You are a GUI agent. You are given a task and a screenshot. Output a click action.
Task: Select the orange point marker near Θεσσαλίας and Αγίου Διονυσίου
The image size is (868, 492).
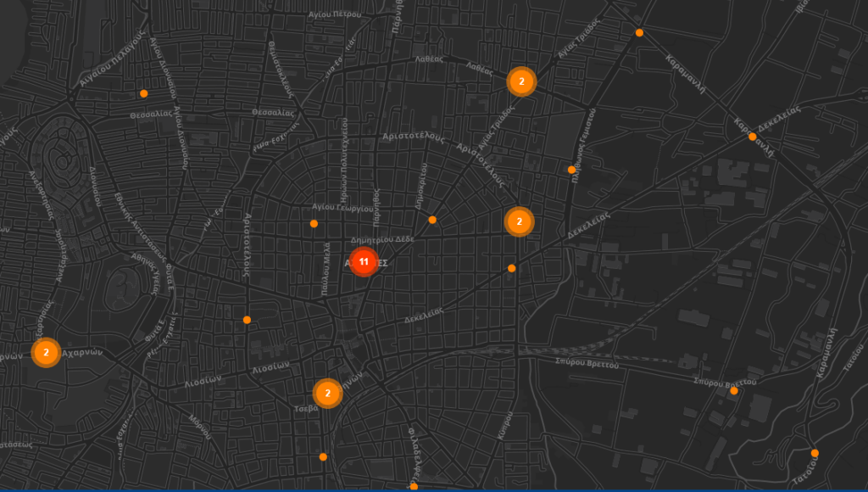[x=144, y=93]
